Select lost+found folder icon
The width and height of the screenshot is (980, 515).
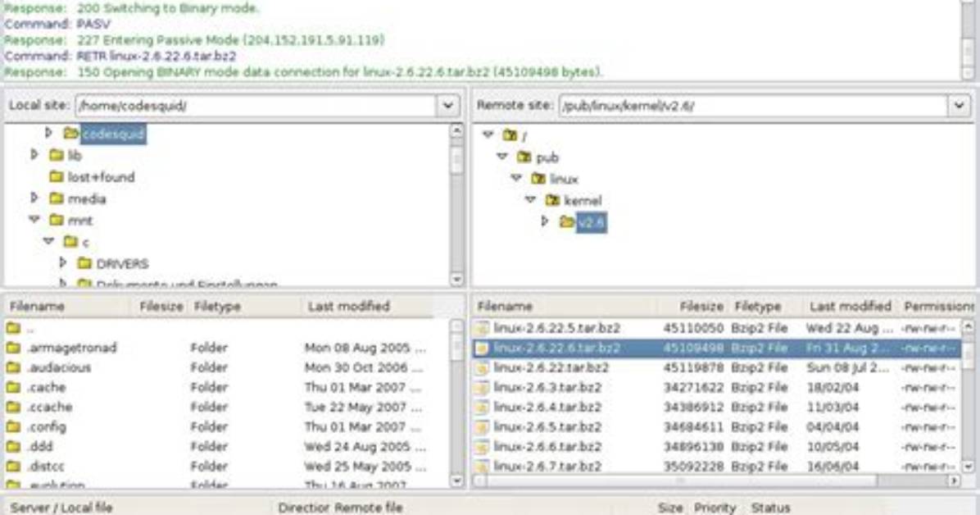click(x=57, y=176)
